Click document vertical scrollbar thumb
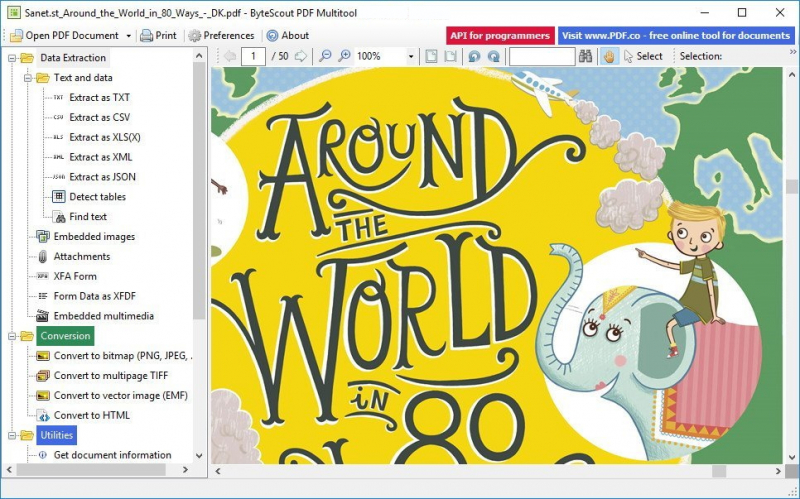 coord(792,186)
